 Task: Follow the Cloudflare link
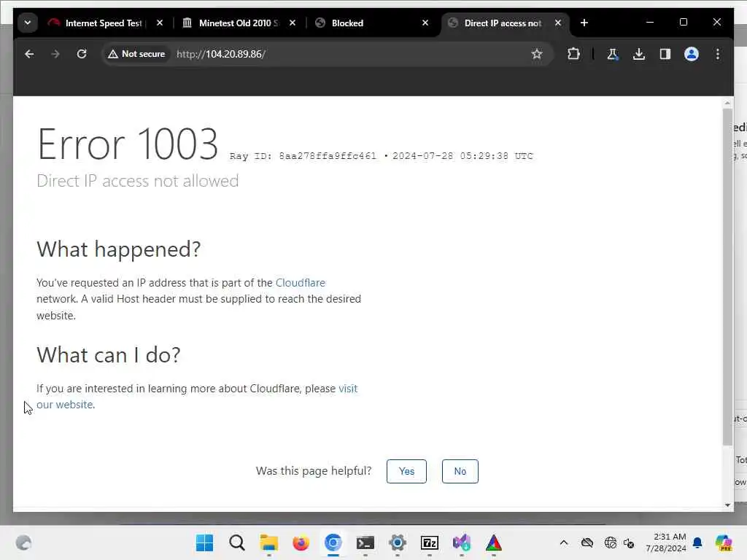coord(300,282)
